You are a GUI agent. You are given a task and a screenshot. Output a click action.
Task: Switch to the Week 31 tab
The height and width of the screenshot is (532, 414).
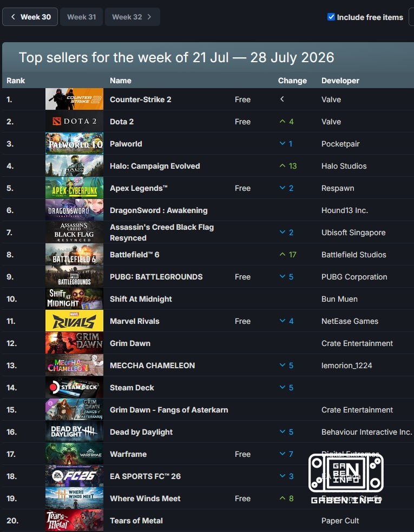coord(82,17)
